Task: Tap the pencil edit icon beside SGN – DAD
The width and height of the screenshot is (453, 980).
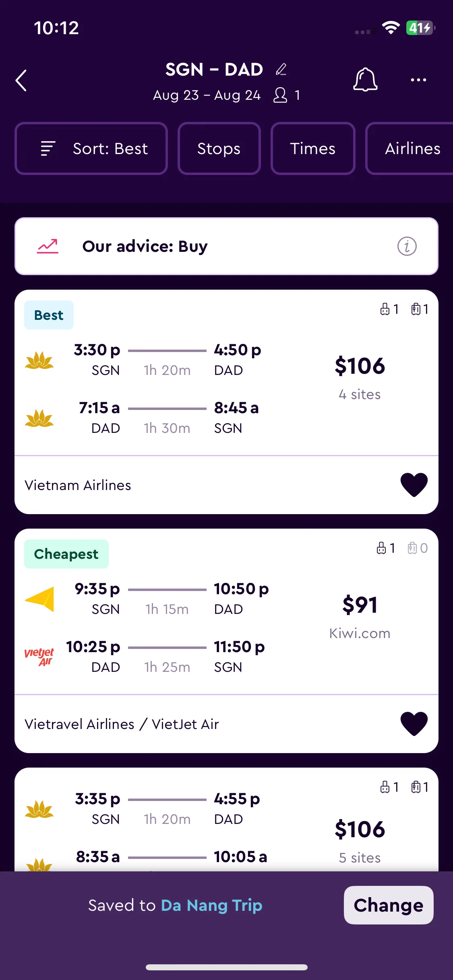Action: pos(281,69)
